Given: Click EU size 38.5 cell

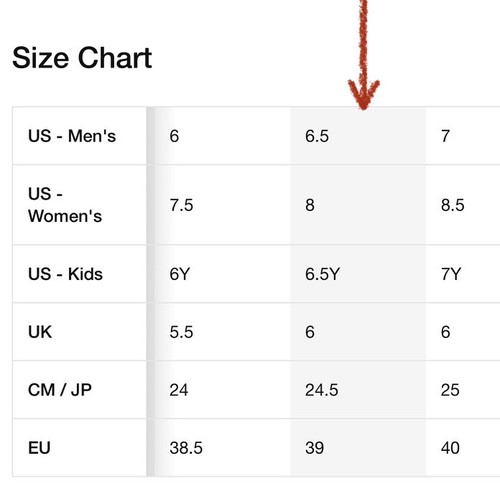Looking at the screenshot, I should tap(223, 448).
